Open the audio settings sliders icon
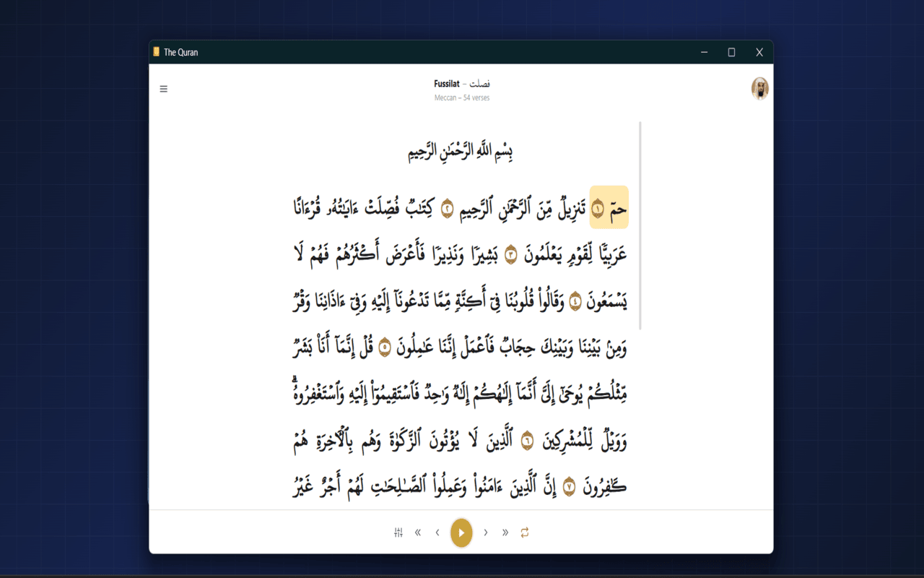This screenshot has width=924, height=578. tap(398, 532)
